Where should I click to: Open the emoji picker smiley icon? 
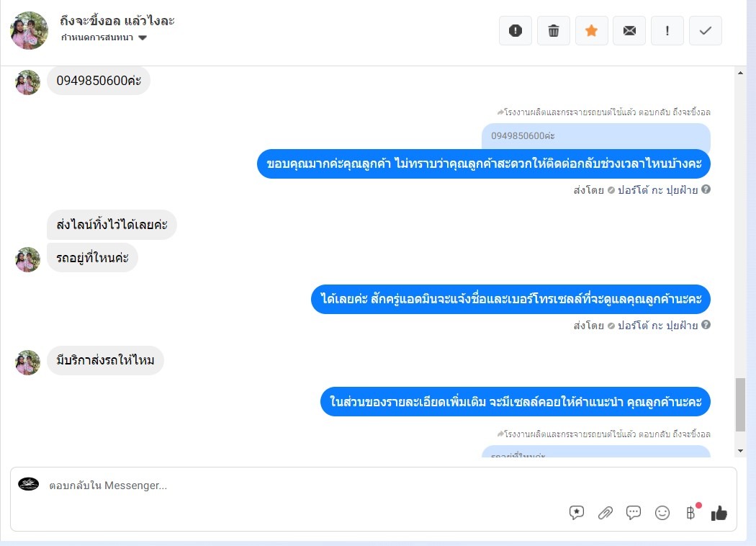click(662, 513)
